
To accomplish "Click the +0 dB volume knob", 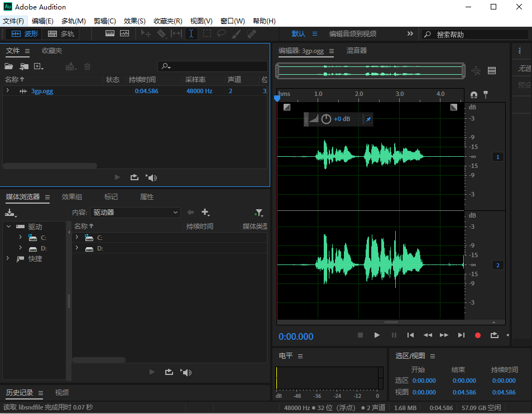I will click(327, 119).
